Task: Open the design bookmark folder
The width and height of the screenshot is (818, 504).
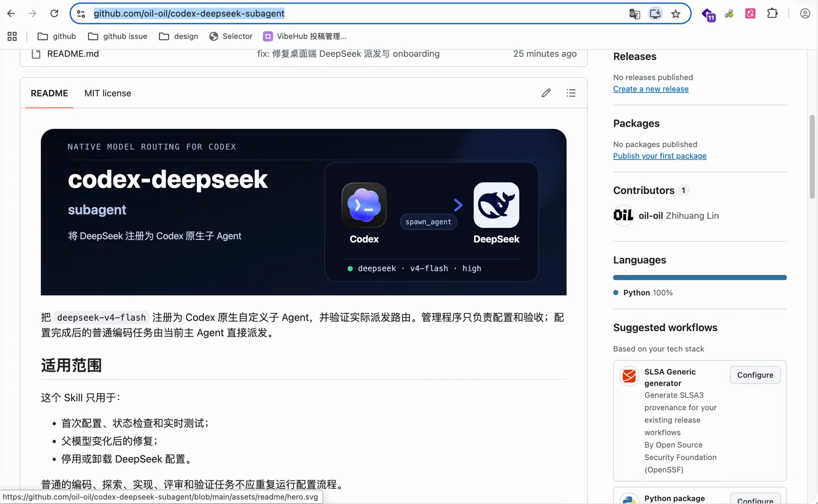Action: coord(178,36)
